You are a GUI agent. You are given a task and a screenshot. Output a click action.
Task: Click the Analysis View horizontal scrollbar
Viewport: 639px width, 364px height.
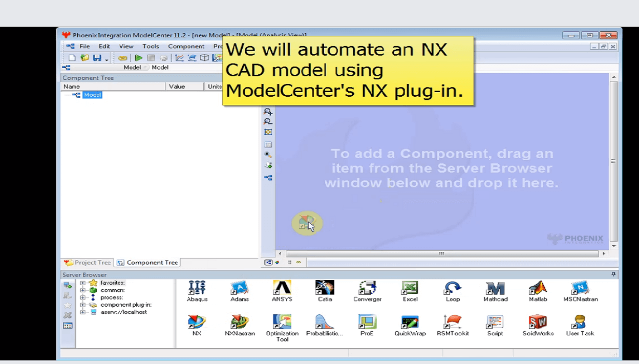click(x=443, y=253)
